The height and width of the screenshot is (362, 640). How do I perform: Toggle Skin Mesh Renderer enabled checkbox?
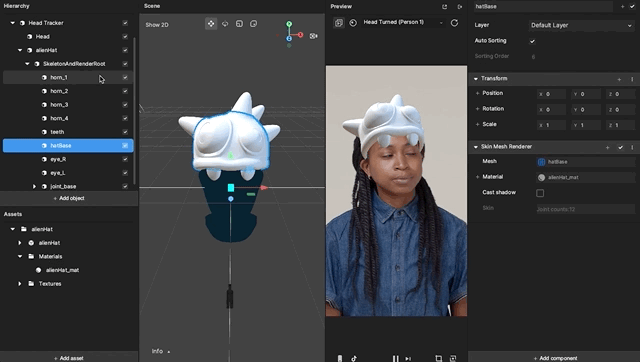pyautogui.click(x=620, y=147)
